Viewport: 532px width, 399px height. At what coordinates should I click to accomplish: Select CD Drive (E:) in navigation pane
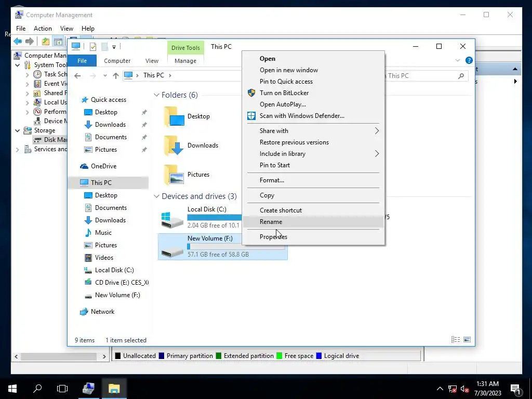(x=116, y=283)
